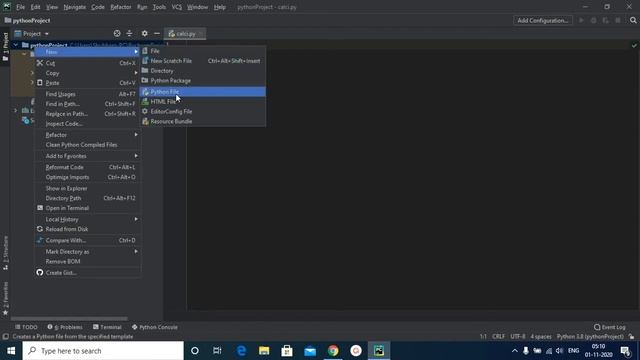Open the Project view dropdown

32,34
